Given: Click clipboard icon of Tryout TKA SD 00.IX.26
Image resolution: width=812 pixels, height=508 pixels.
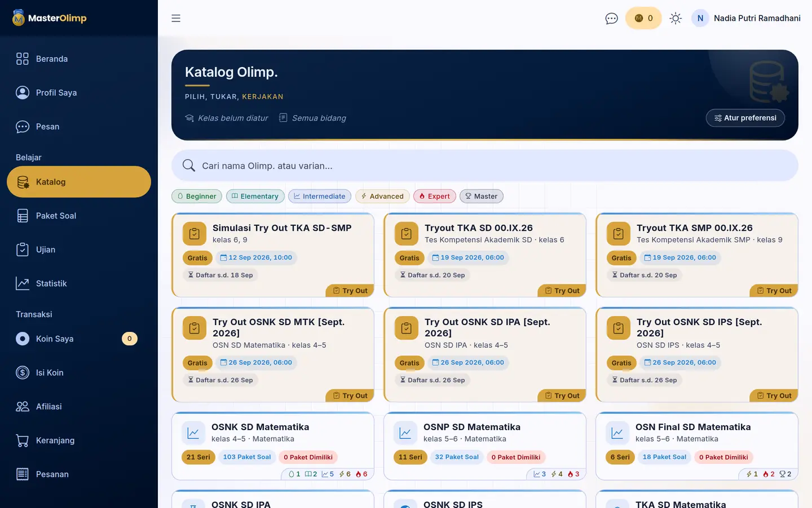Looking at the screenshot, I should click(407, 234).
